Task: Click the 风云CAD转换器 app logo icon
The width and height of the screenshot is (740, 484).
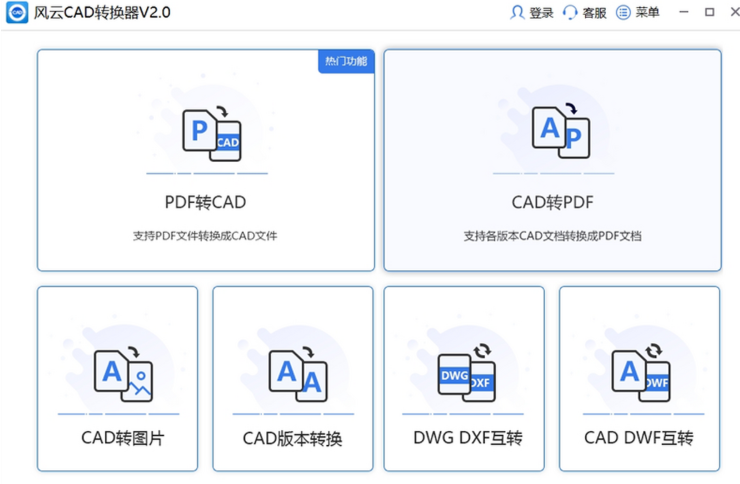Action: (17, 12)
